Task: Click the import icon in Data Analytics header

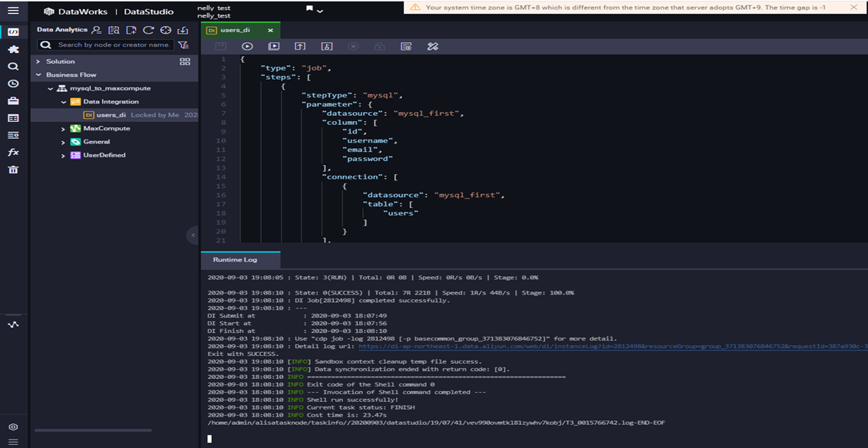Action: pos(182,30)
